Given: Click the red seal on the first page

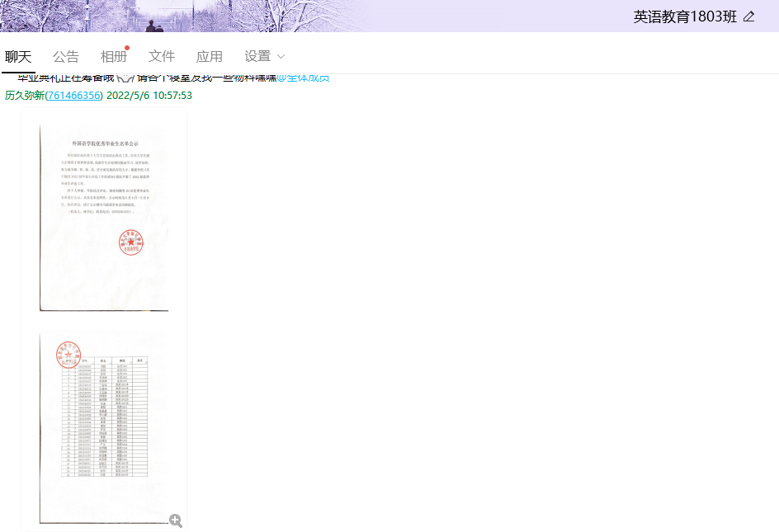Looking at the screenshot, I should 130,242.
